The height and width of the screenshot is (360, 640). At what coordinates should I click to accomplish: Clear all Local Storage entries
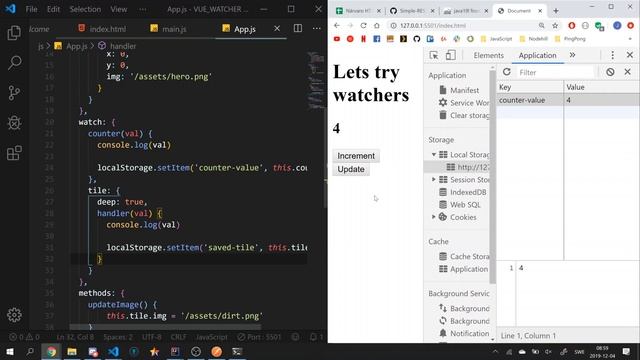point(610,72)
